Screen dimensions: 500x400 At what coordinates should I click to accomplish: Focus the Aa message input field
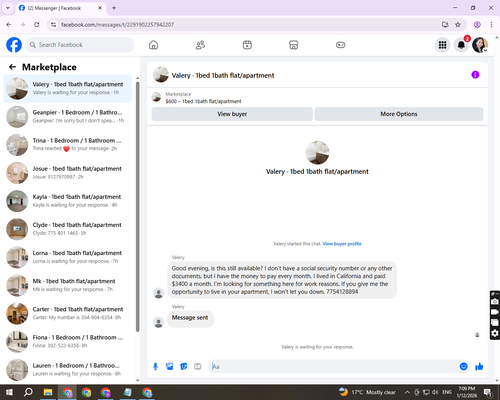tap(333, 367)
